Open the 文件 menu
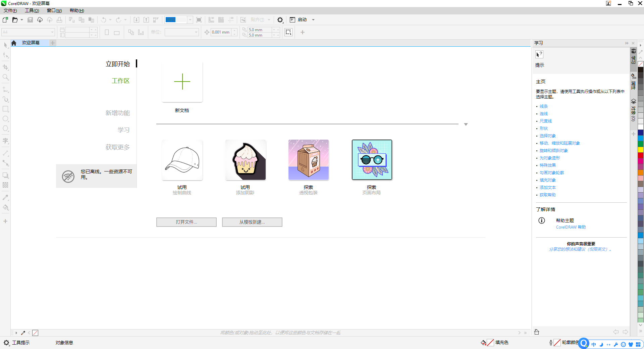Viewport: 644px width, 349px height. pos(10,10)
